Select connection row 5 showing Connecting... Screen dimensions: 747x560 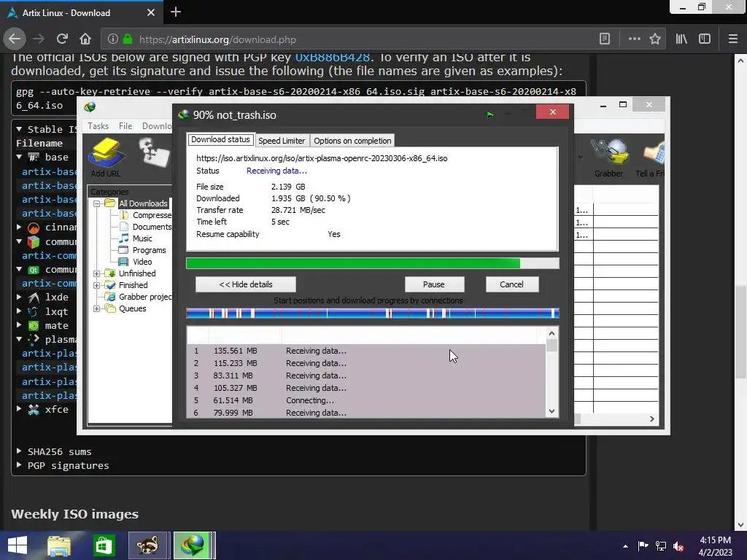[x=367, y=400]
